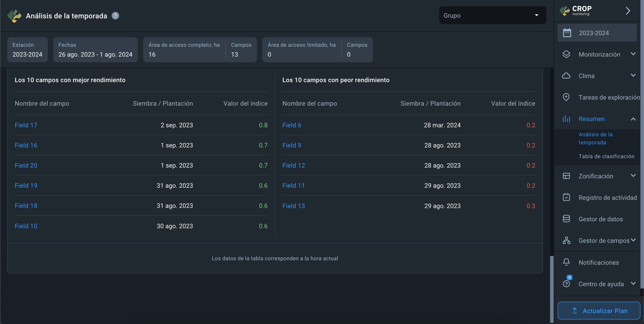Open Registro de actividad calendar-check icon

click(566, 197)
